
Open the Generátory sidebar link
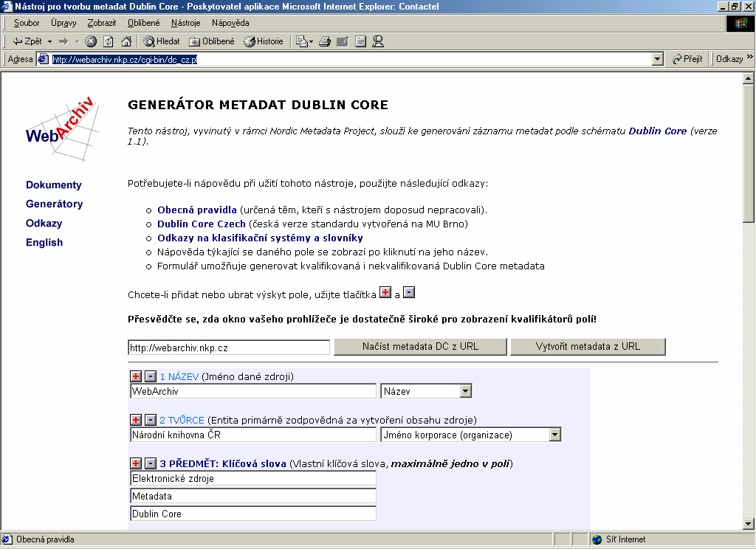55,204
